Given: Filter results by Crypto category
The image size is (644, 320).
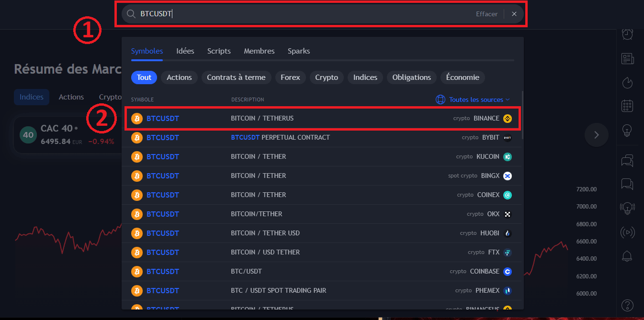Looking at the screenshot, I should (327, 77).
